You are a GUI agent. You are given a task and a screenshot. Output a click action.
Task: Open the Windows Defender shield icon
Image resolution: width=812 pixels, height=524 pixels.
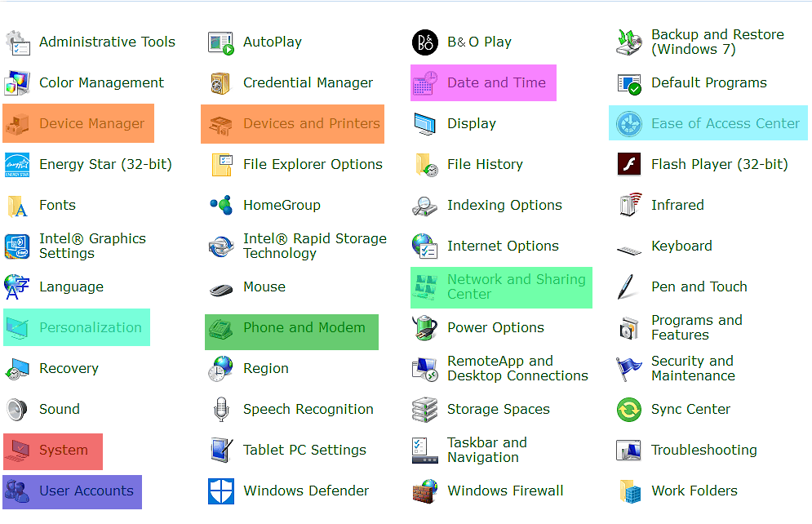tap(221, 491)
